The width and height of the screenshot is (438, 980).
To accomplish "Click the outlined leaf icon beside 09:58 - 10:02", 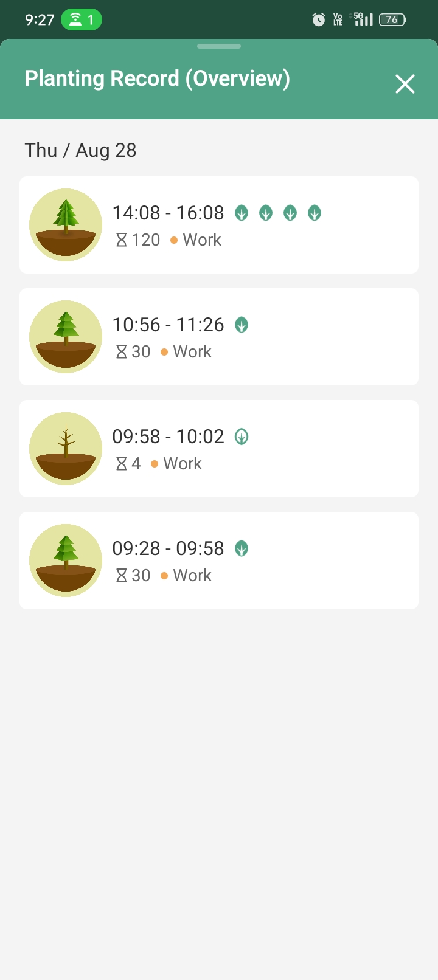I will pyautogui.click(x=242, y=437).
